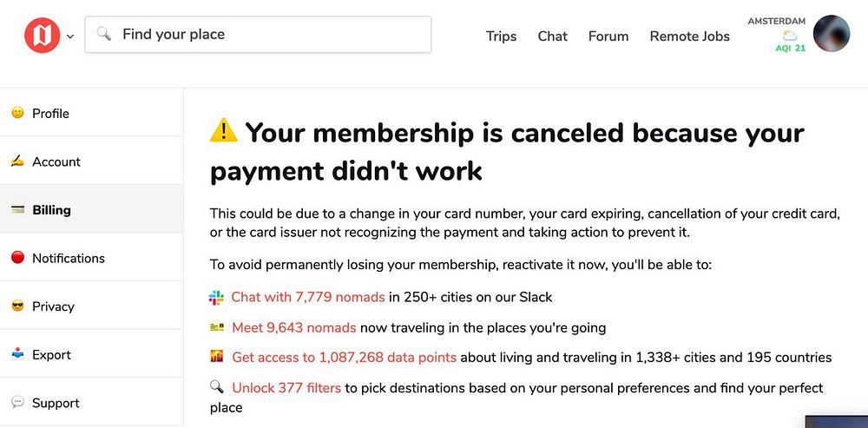Screen dimensions: 868x428
Task: Go to the Forum
Action: 608,36
